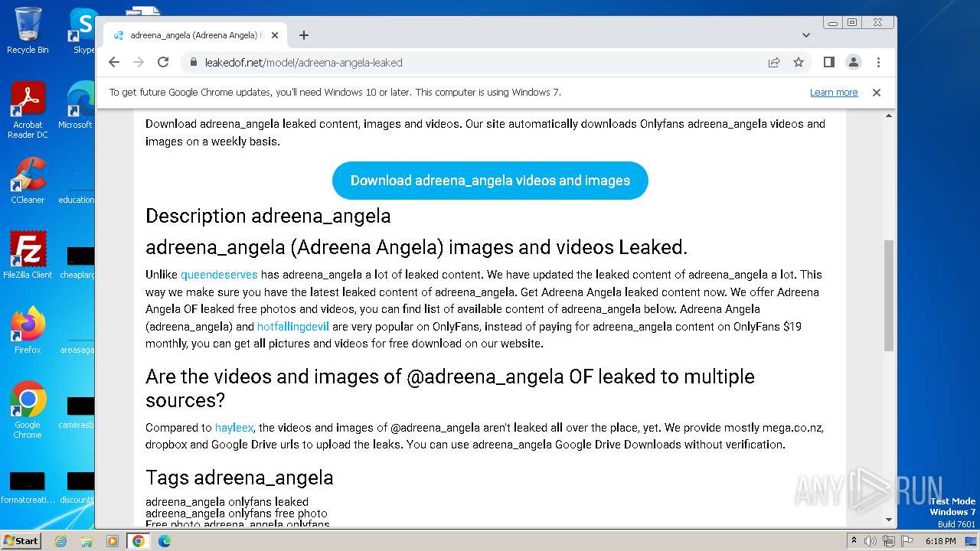Click the page vertical scrollbar thumb
The width and height of the screenshot is (980, 551).
tap(889, 295)
